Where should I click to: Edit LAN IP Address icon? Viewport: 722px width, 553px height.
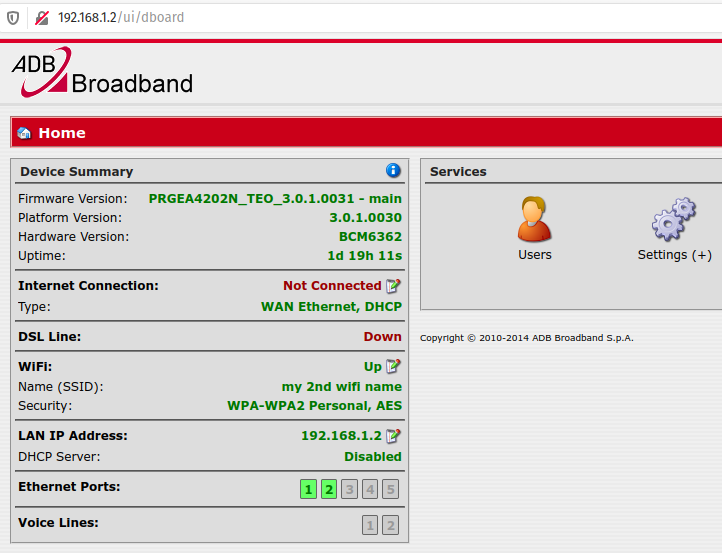[x=393, y=436]
